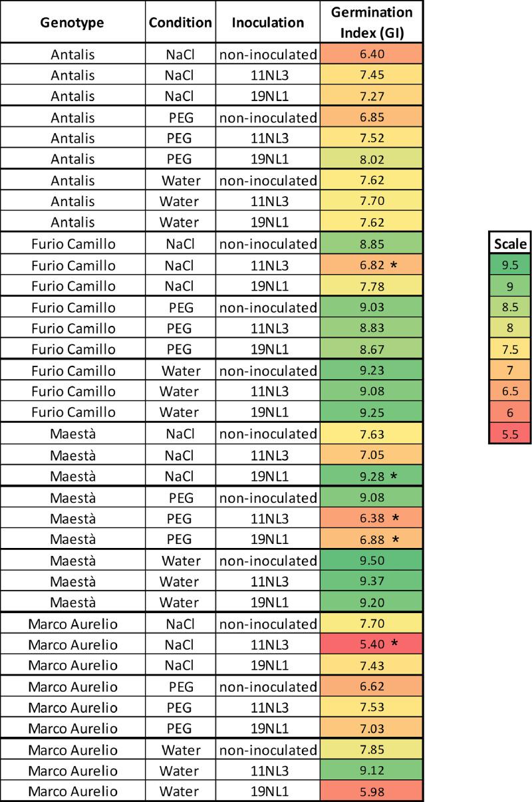Select the 8.02 GI value cell
Screen dimensions: 532x802
tap(371, 160)
